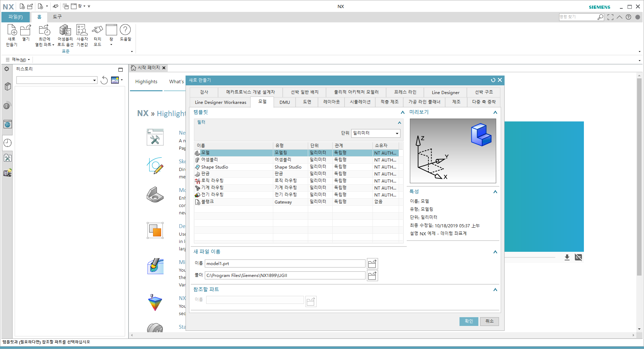The width and height of the screenshot is (644, 349).
Task: Collapse the 참조할 파트 section chevron
Action: point(495,290)
